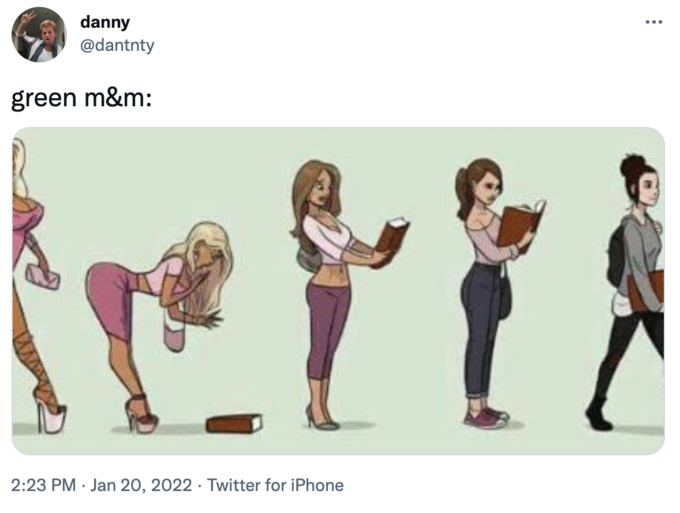
Task: Open the @dantnty handle link
Action: pos(117,45)
